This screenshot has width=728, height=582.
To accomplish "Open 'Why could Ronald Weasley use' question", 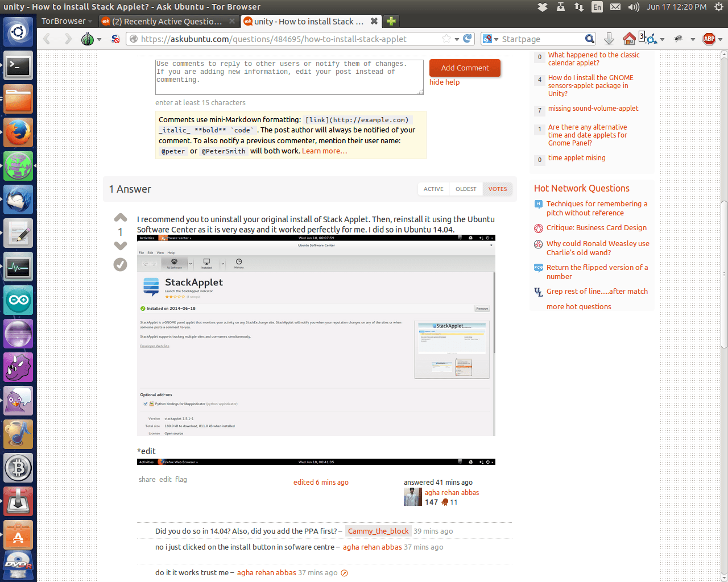I will click(x=598, y=248).
